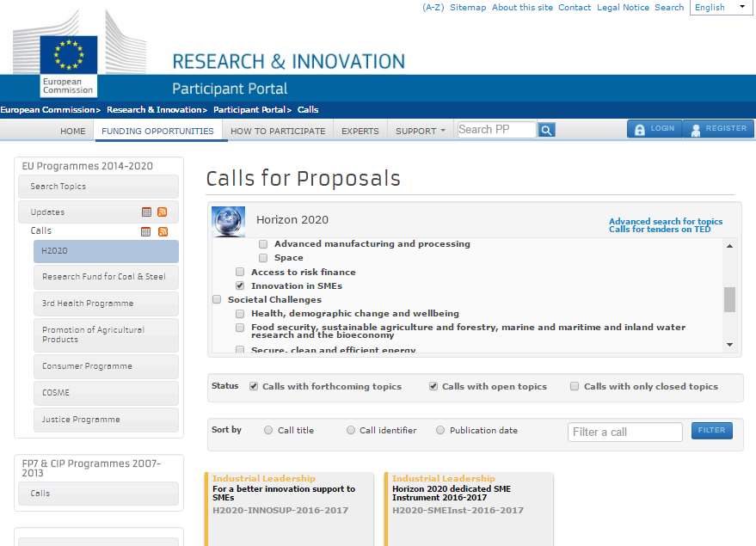
Task: Open the English language dropdown
Action: point(721,8)
